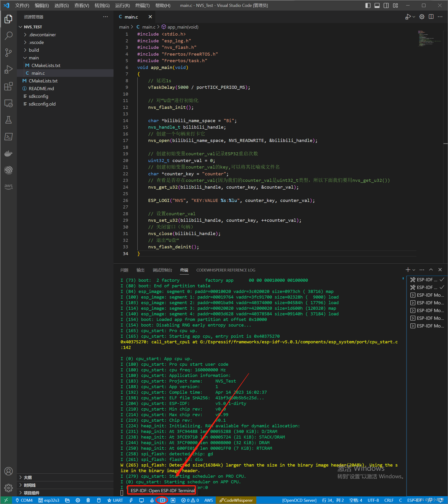The height and width of the screenshot is (504, 448).
Task: Switch to the 调试控制台 tab
Action: 162,270
